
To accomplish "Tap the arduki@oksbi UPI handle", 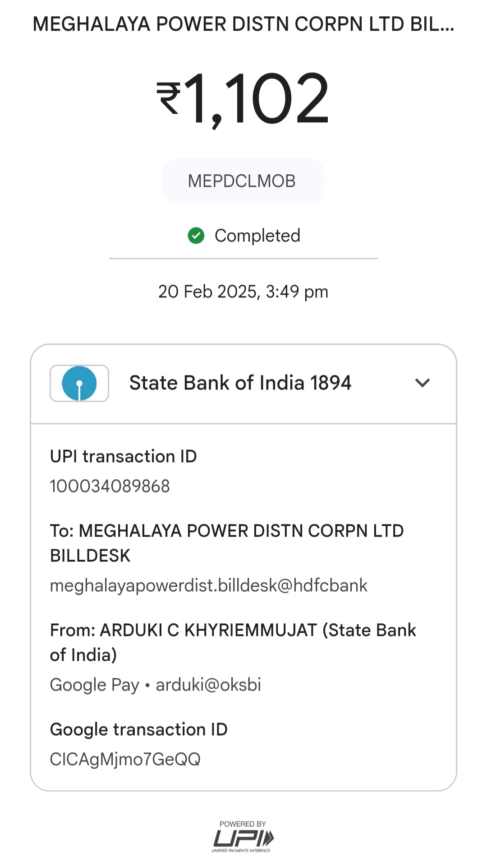I will [208, 685].
